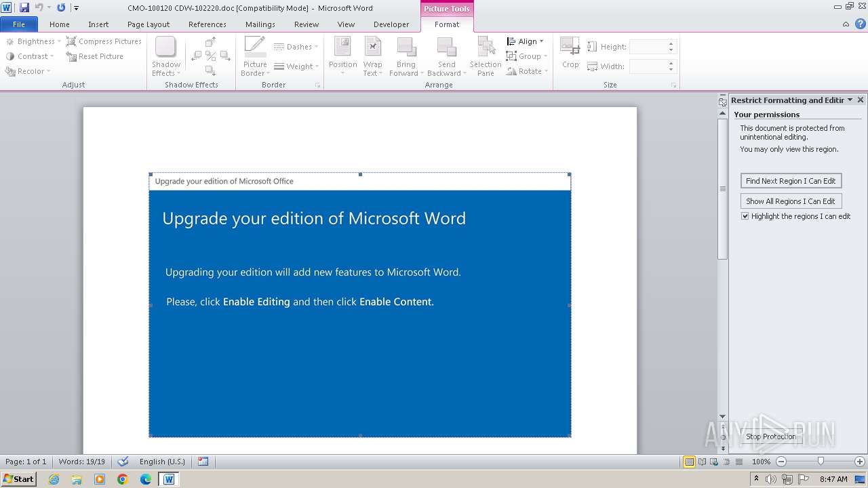Switch to Print Layout view
This screenshot has height=488, width=868.
pos(689,462)
